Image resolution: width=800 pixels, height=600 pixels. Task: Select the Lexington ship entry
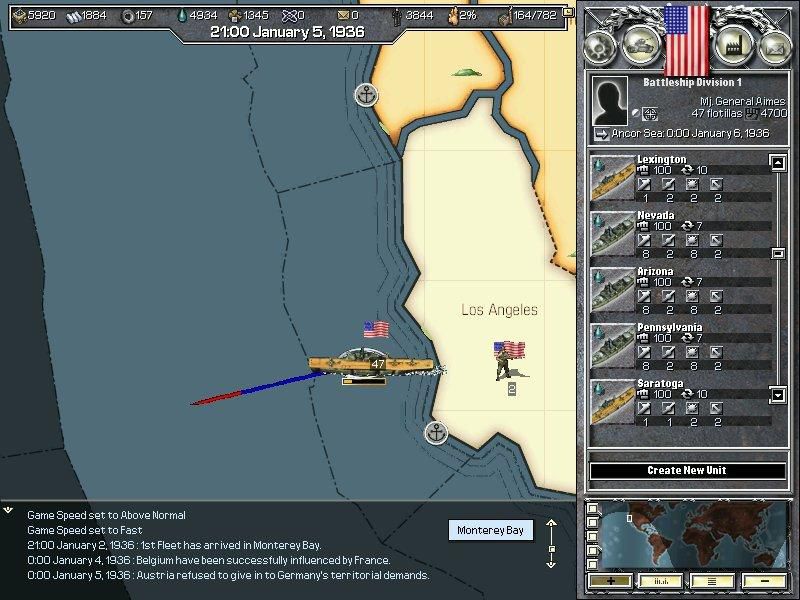pos(680,177)
